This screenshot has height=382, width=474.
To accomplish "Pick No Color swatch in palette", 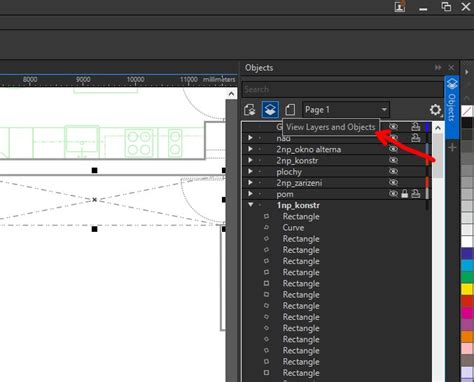I will click(467, 111).
